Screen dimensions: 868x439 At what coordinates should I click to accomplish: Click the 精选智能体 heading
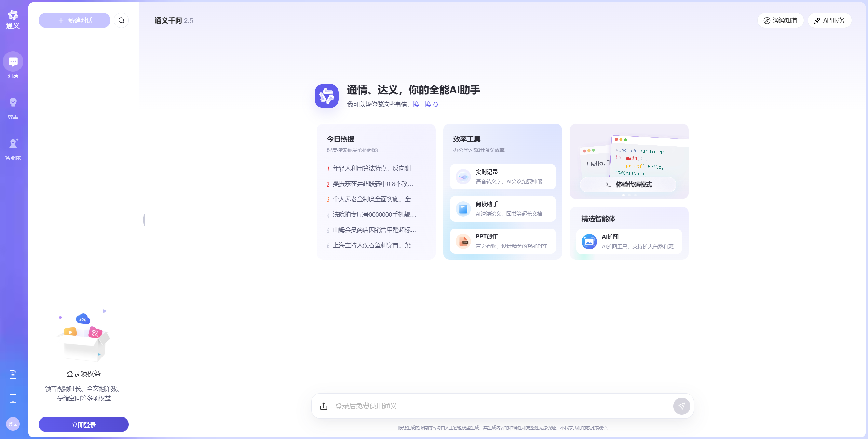click(x=598, y=219)
